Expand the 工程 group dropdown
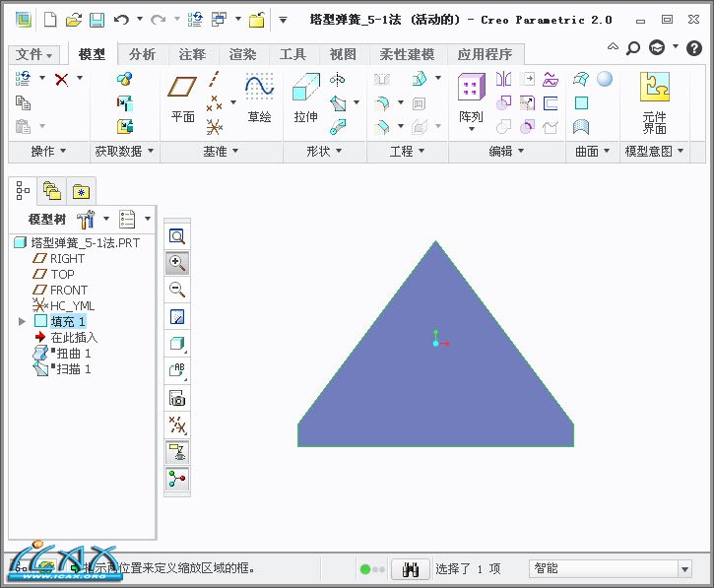Screen dimensions: 714x588 [407, 152]
